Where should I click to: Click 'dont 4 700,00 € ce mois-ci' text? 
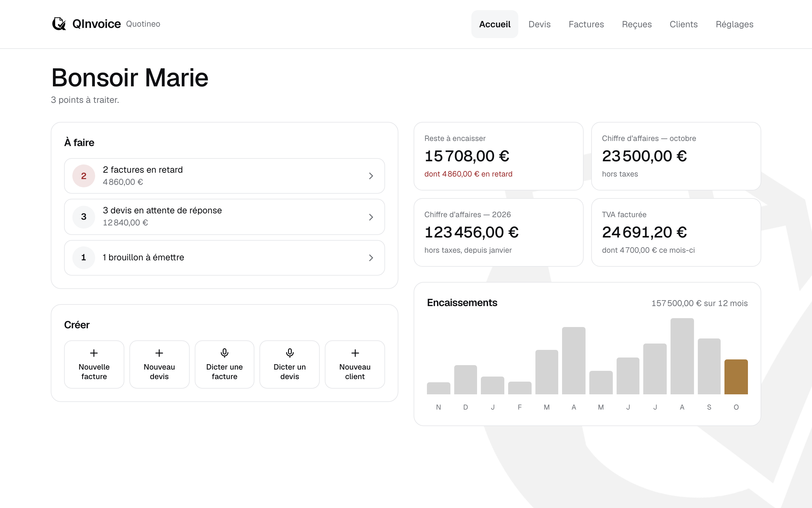tap(648, 250)
